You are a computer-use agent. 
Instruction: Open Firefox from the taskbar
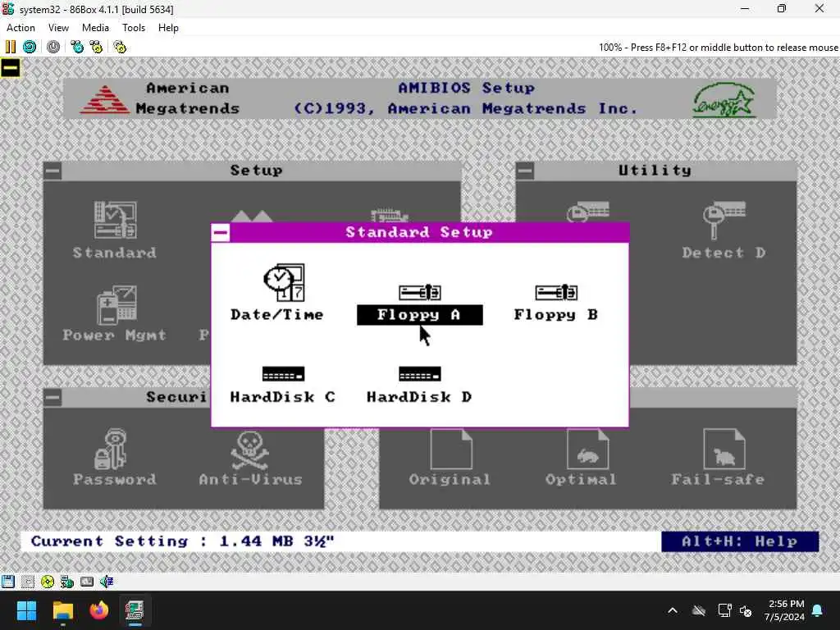click(x=98, y=610)
